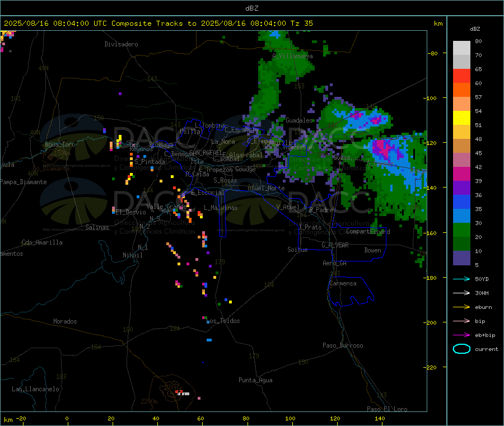The height and width of the screenshot is (426, 504).
Task: Click the 'Divisadero' map label
Action: pos(121,44)
